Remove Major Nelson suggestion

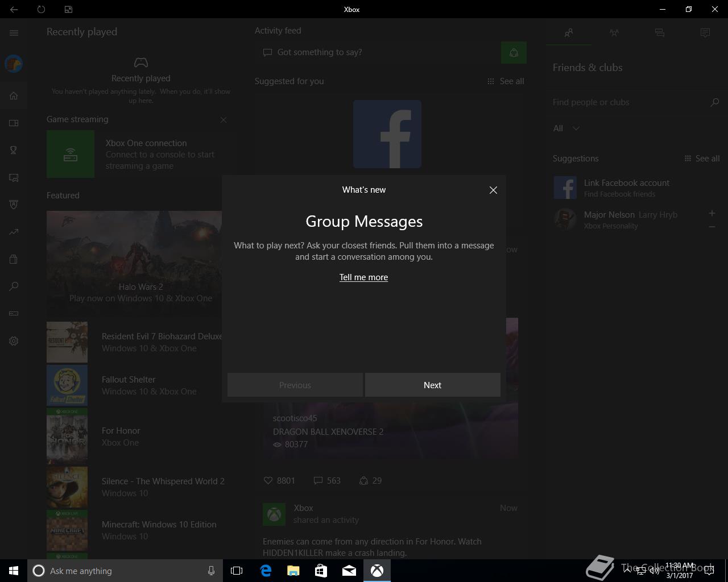712,227
